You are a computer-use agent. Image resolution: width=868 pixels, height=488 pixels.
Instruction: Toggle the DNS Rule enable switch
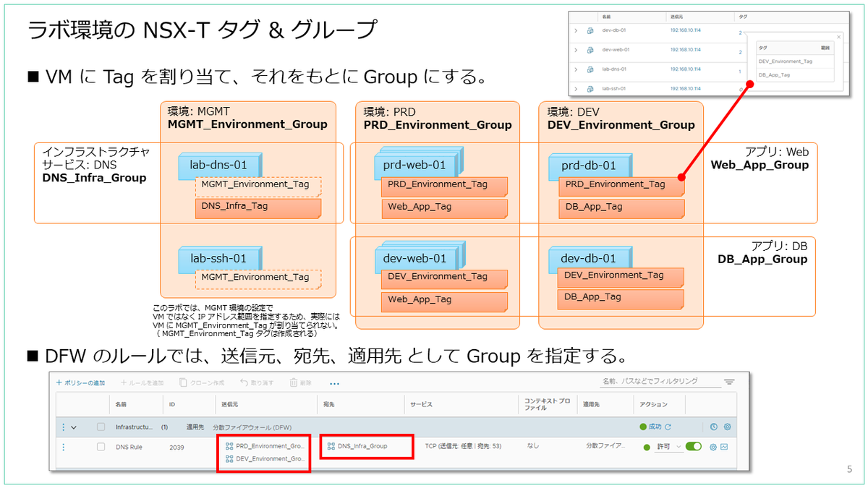[x=694, y=447]
